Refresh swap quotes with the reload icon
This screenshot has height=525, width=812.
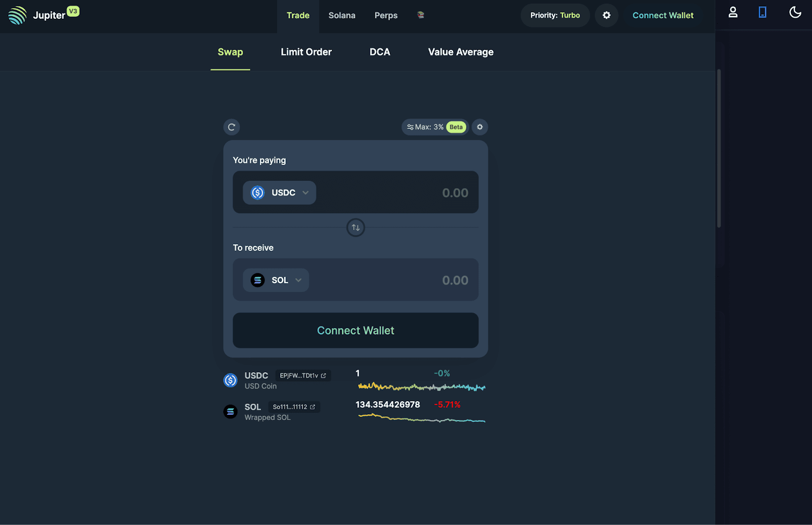(x=231, y=127)
